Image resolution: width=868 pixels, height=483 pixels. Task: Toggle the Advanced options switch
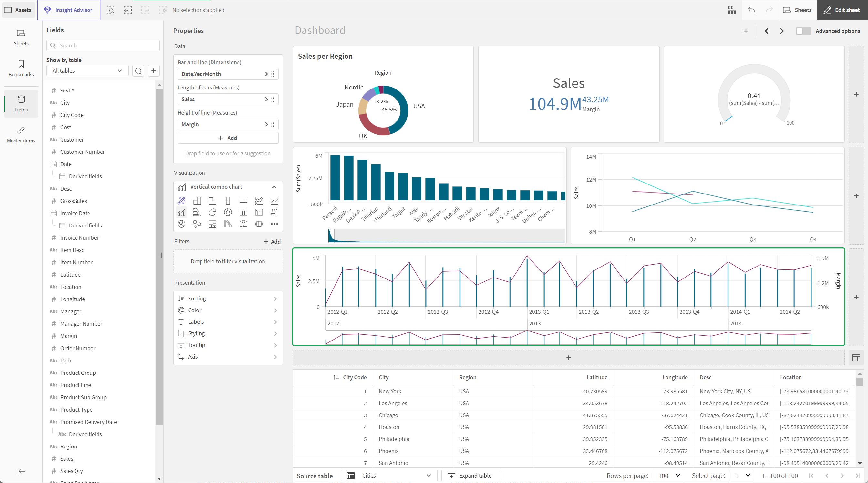pos(804,31)
